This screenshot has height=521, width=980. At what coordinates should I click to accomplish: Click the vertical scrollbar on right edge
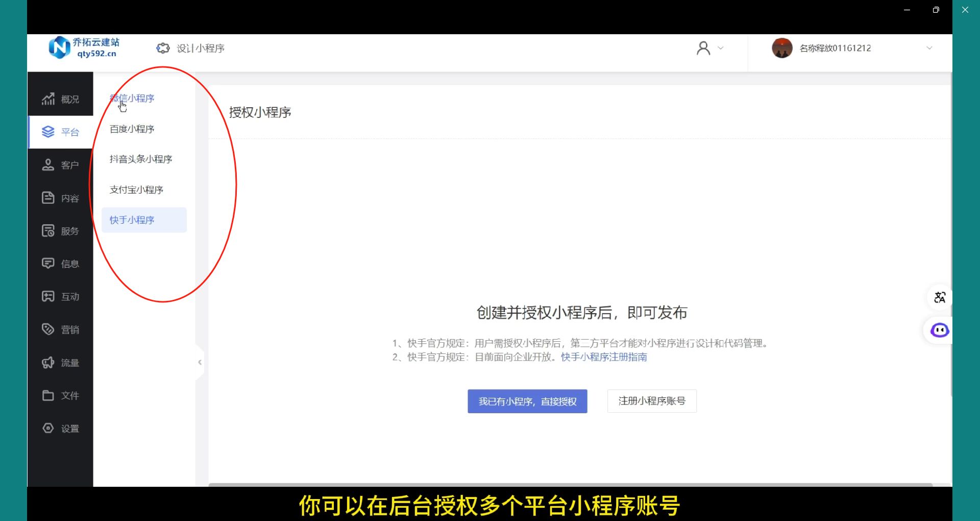coord(951,235)
